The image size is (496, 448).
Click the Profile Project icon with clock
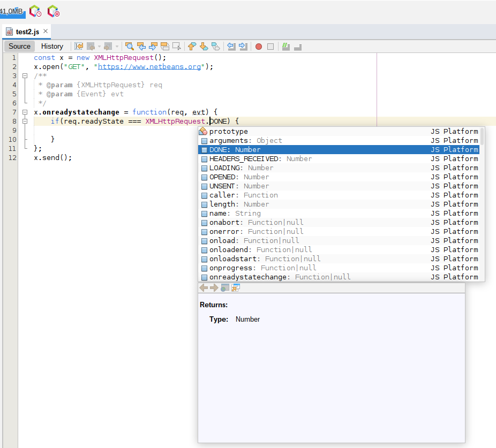35,11
